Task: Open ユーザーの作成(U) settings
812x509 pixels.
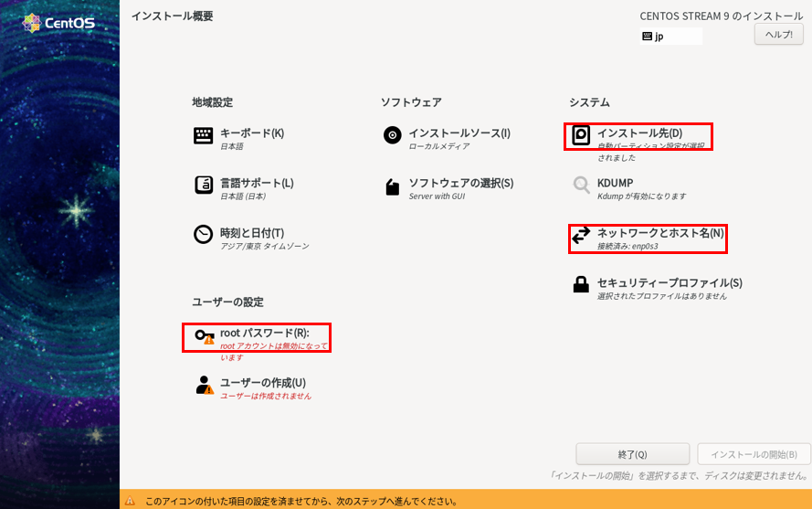Action: tap(263, 383)
